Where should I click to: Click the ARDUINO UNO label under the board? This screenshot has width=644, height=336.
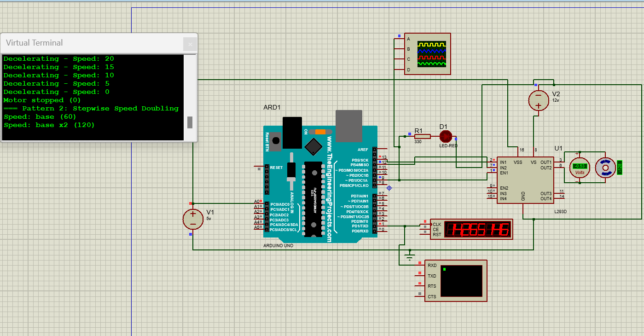click(278, 246)
